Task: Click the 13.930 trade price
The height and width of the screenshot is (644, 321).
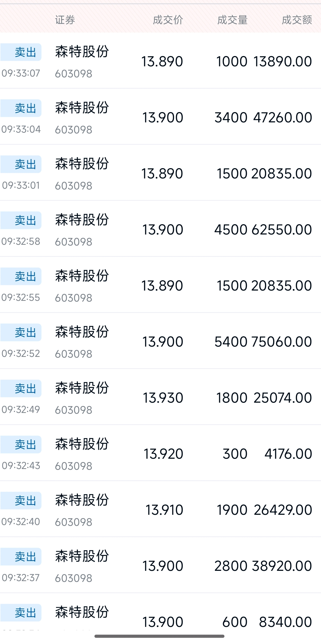Action: point(163,398)
